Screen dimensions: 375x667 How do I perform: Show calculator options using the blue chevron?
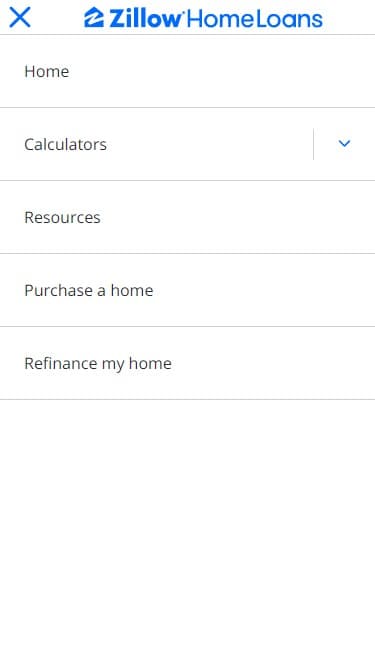pyautogui.click(x=344, y=144)
